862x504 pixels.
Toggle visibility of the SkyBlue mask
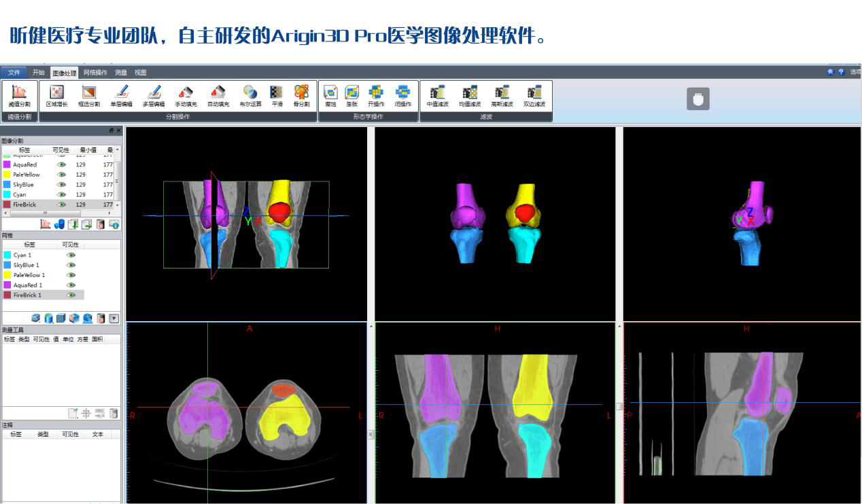(x=61, y=185)
